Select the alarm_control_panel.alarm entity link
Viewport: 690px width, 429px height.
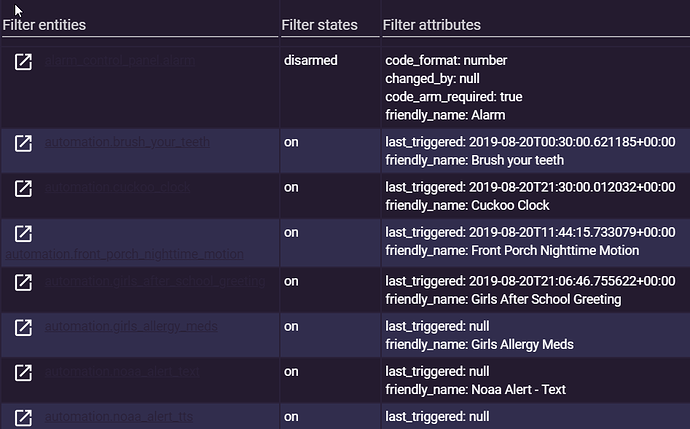click(120, 61)
